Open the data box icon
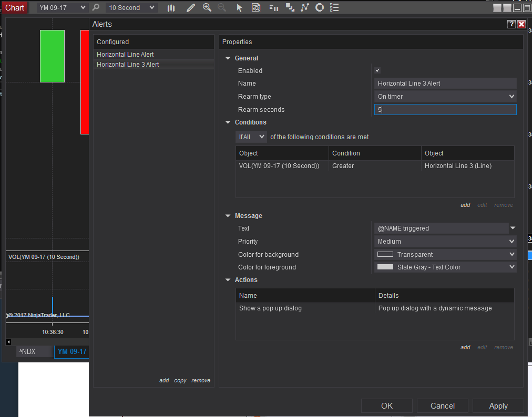Image resolution: width=532 pixels, height=417 pixels. [x=256, y=8]
